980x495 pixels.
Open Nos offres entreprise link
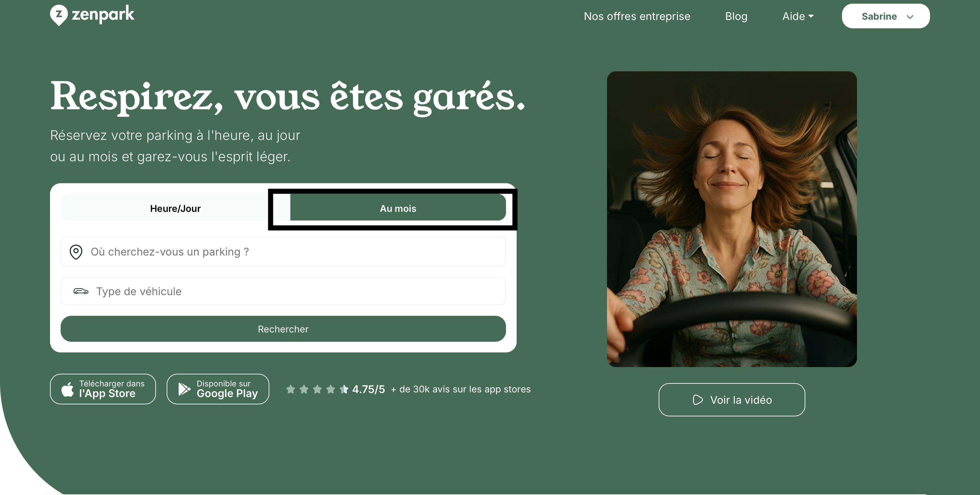pos(637,16)
